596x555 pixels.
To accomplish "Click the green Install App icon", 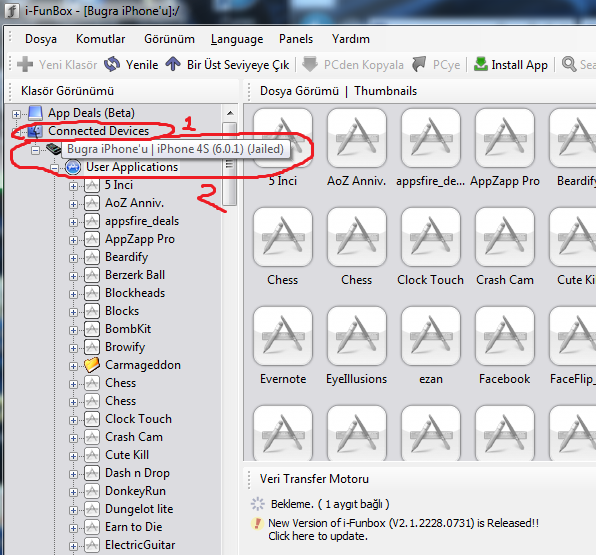I will tap(481, 64).
